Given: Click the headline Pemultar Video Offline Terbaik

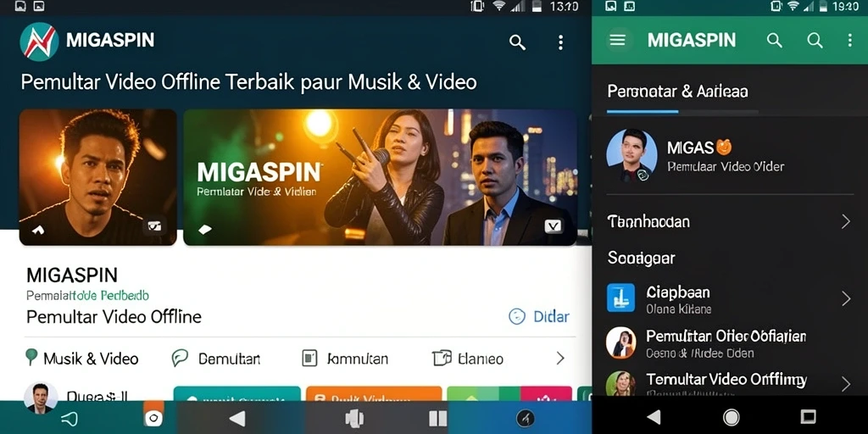Looking at the screenshot, I should (x=248, y=82).
